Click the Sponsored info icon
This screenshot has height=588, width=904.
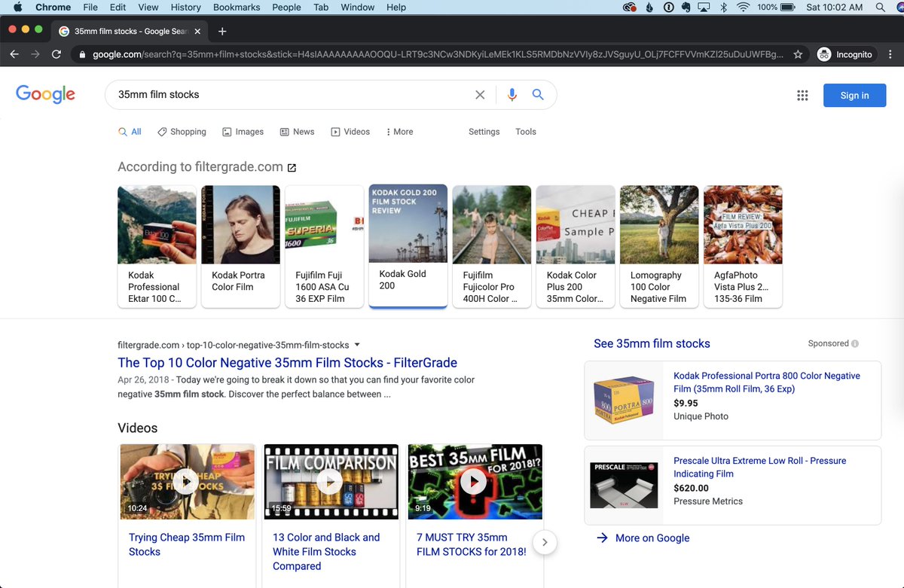[x=855, y=343]
